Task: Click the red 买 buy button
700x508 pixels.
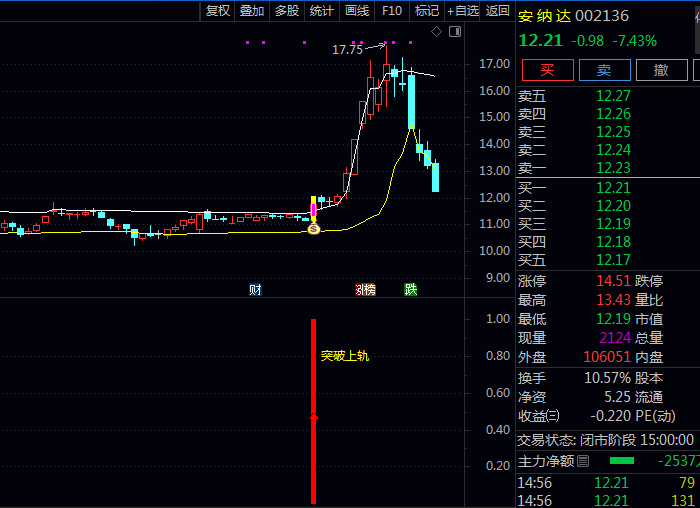Action: click(x=548, y=70)
